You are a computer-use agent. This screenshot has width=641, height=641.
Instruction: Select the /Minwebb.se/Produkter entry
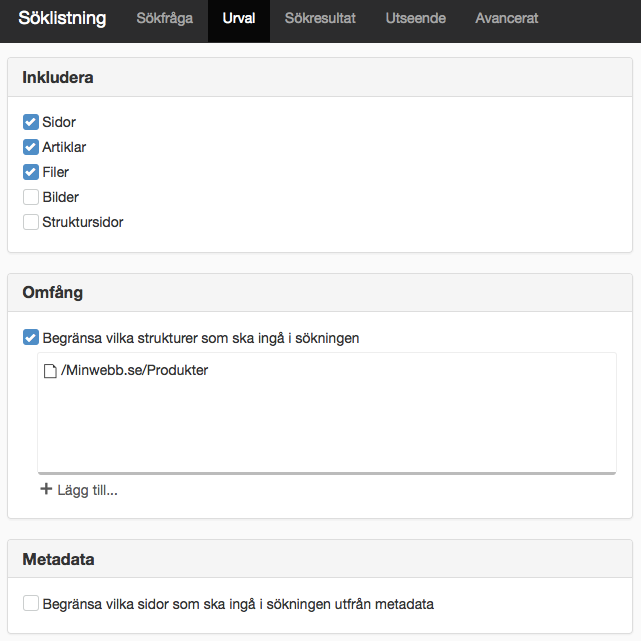coord(134,370)
